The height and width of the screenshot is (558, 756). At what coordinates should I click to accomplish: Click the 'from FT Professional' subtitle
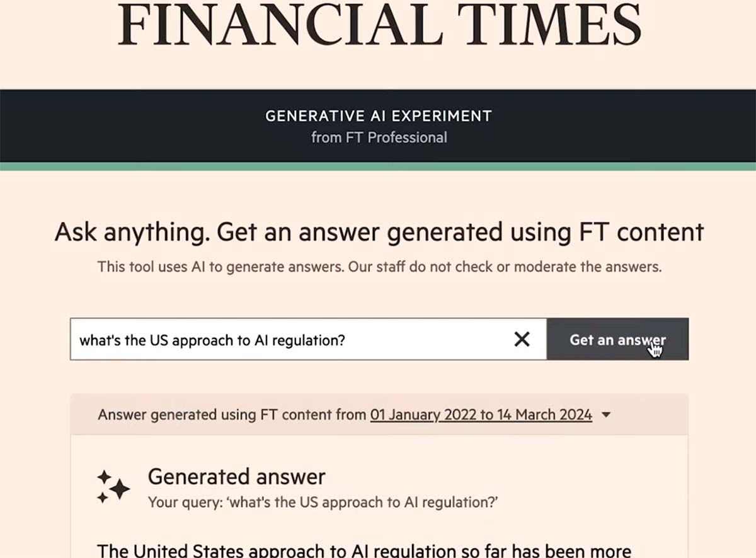(379, 137)
